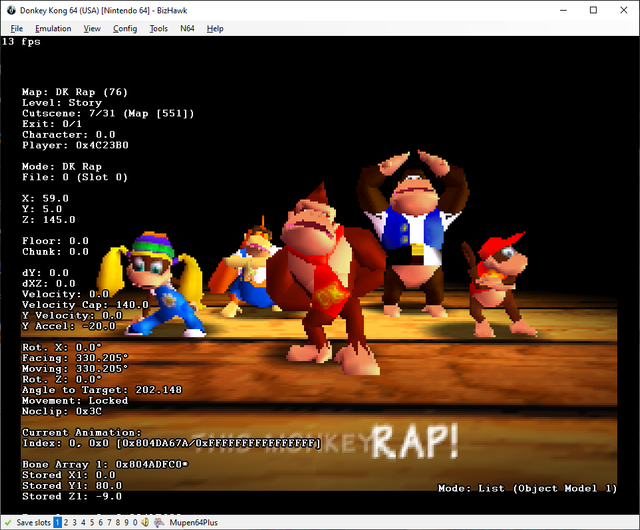Select save slot 3
The height and width of the screenshot is (530, 640).
pyautogui.click(x=75, y=522)
